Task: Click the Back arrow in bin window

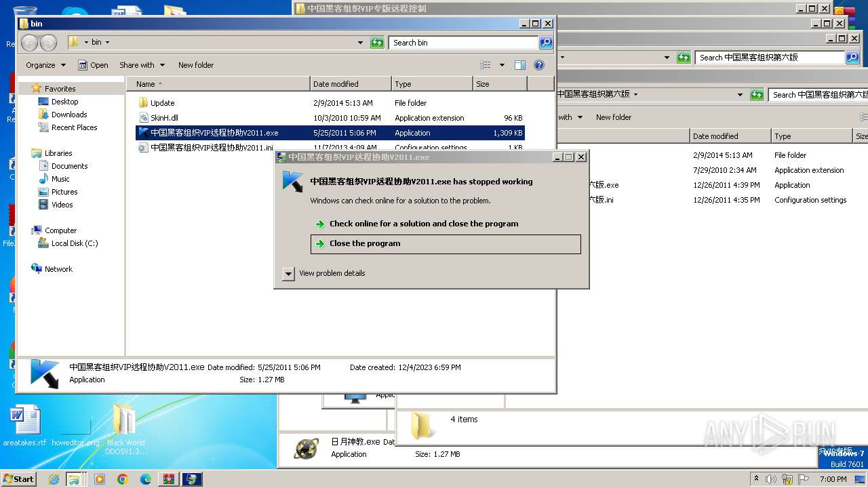Action: (30, 43)
